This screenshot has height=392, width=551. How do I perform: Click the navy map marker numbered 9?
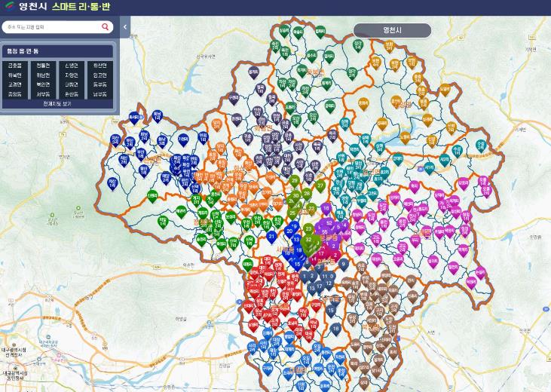(x=344, y=264)
